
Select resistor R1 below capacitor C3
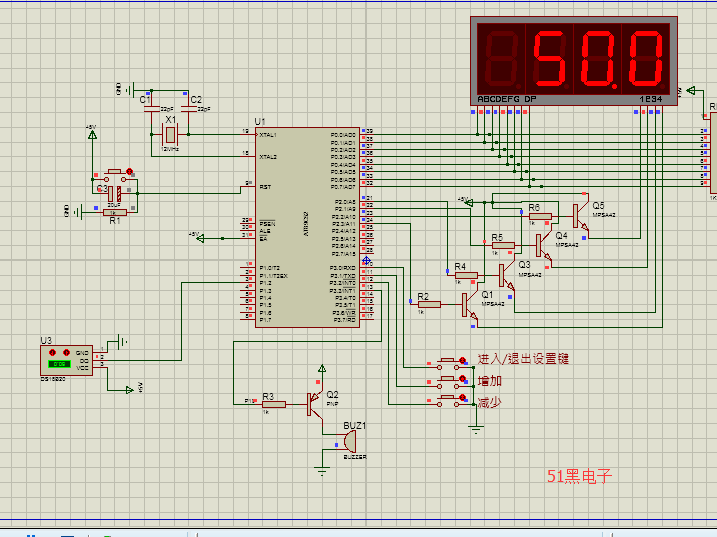[117, 212]
